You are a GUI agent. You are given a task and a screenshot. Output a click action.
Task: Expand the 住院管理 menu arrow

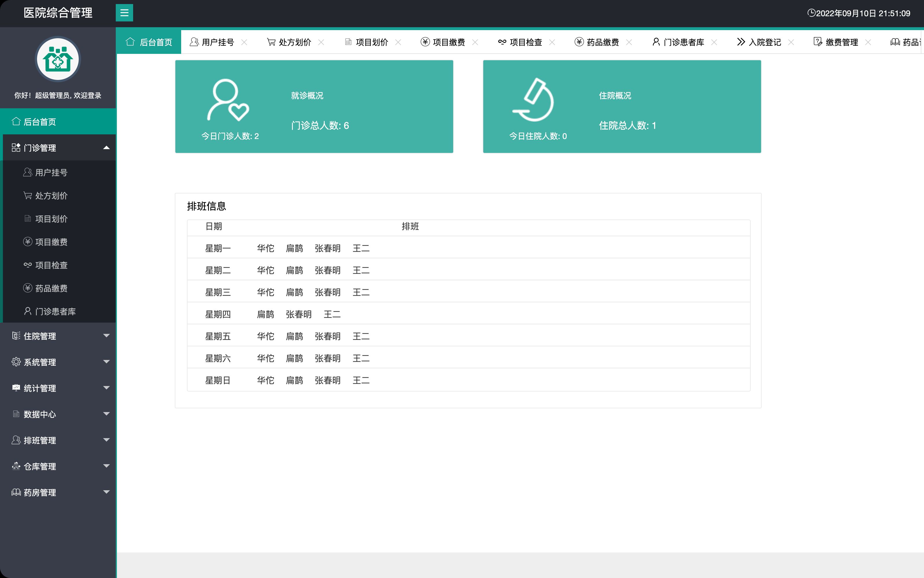point(106,336)
